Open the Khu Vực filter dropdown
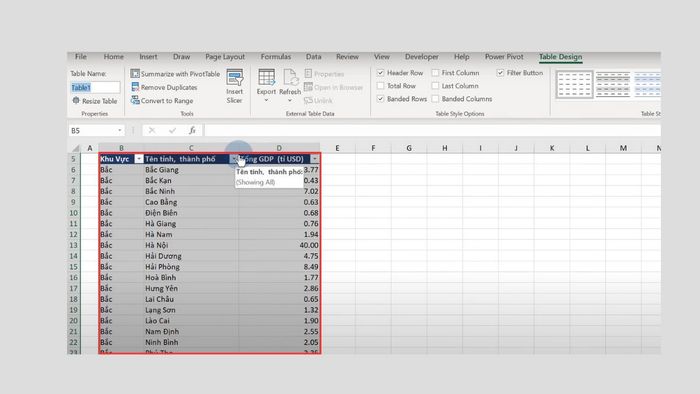Screen dimensions: 700x394 click(x=139, y=159)
